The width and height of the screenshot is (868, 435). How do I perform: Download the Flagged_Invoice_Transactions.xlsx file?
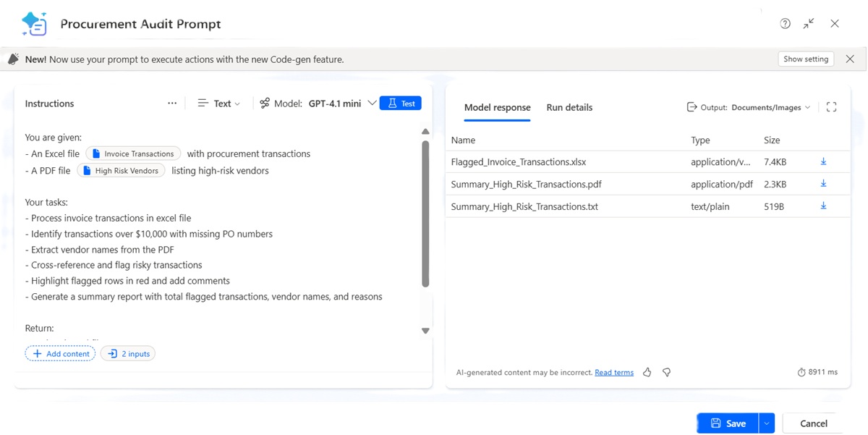[823, 161]
